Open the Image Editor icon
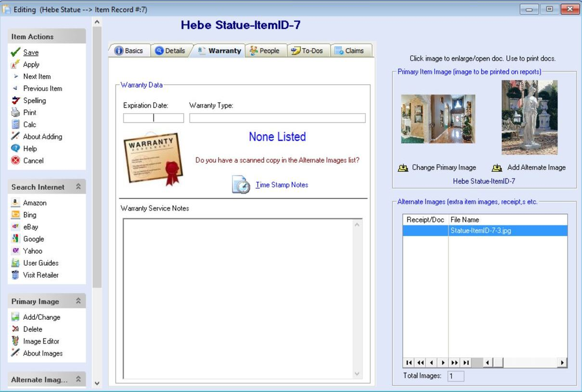Viewport: 582px width, 392px height. point(15,341)
